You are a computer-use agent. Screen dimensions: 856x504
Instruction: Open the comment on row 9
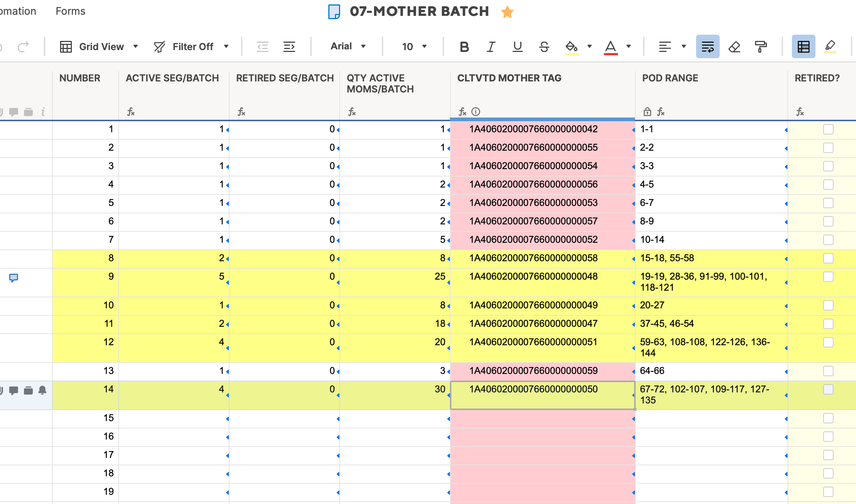pyautogui.click(x=14, y=278)
